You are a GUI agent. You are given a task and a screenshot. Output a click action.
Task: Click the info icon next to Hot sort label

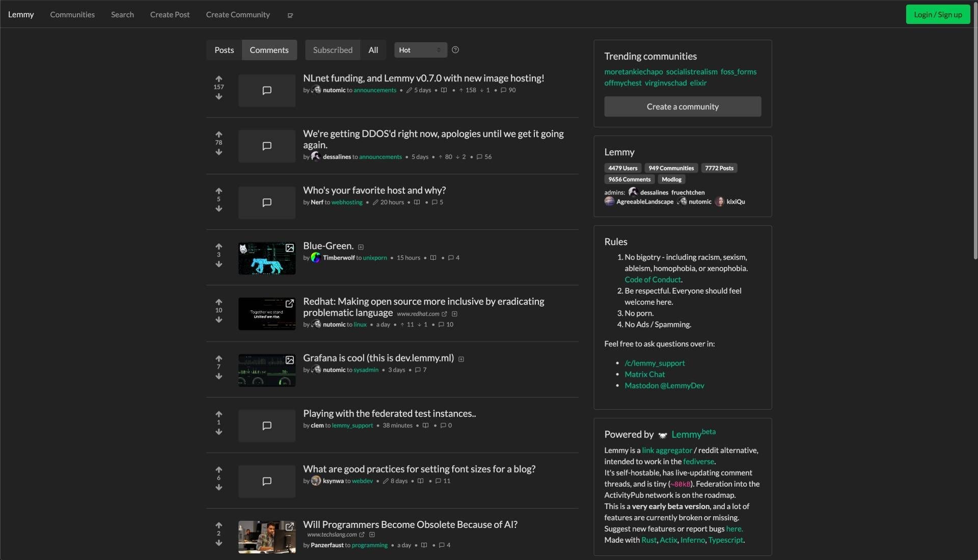[455, 49]
